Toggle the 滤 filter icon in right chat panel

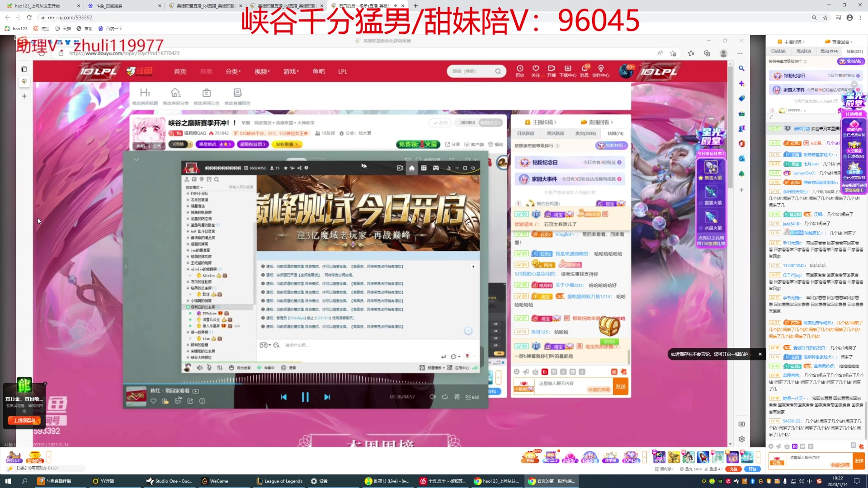click(x=853, y=446)
